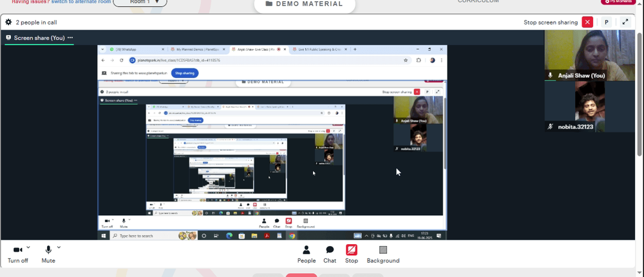Click new tab plus in shared preview
Image resolution: width=644 pixels, height=277 pixels.
(355, 50)
